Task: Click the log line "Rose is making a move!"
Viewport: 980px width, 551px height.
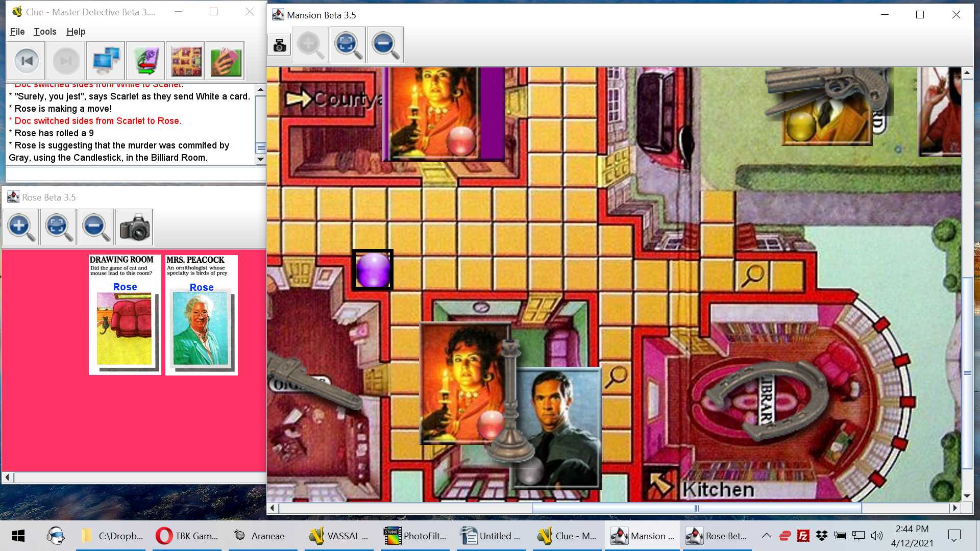Action: click(x=60, y=109)
